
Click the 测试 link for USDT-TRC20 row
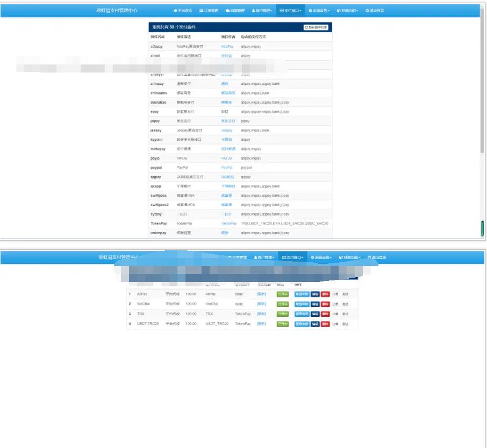coord(345,324)
